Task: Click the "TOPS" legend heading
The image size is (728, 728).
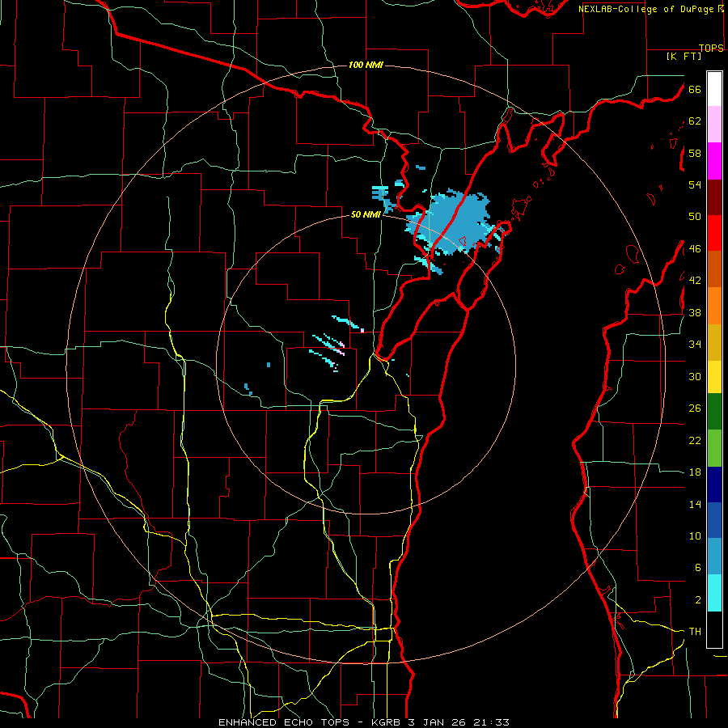Action: pyautogui.click(x=711, y=48)
